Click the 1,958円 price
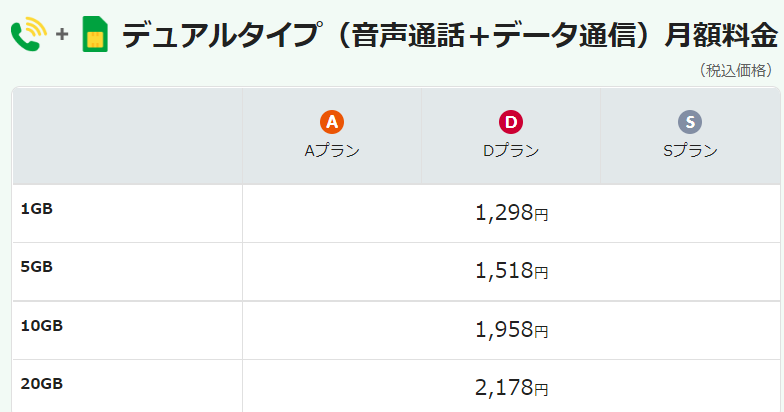The height and width of the screenshot is (412, 784). pos(511,330)
